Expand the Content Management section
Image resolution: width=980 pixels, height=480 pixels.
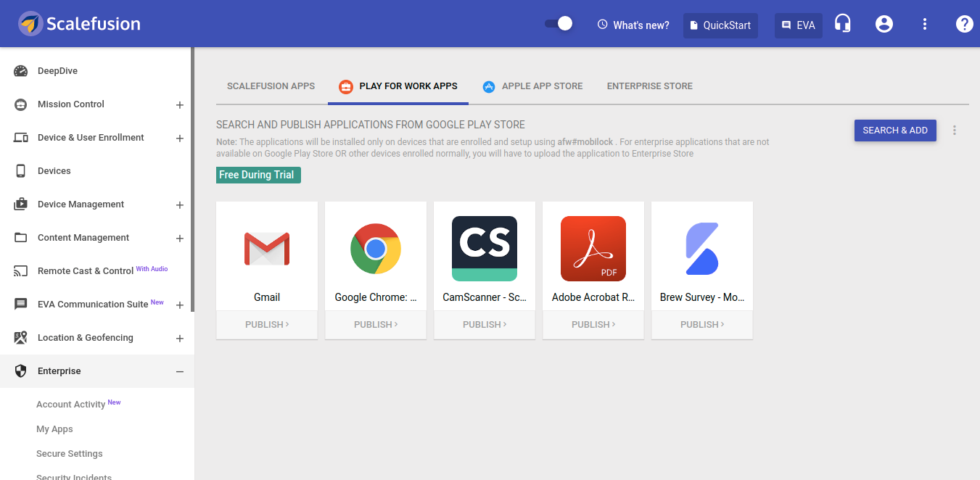click(180, 239)
